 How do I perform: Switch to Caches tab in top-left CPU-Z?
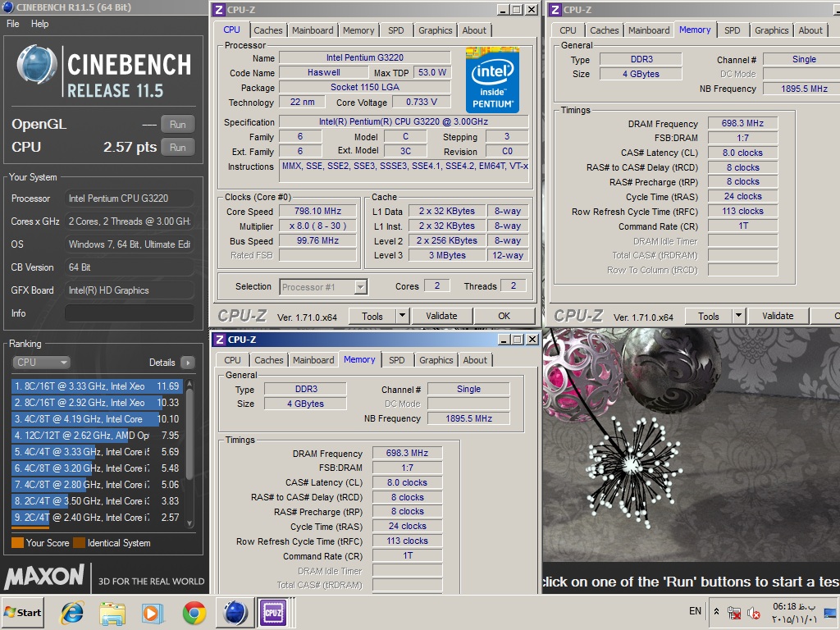(268, 30)
